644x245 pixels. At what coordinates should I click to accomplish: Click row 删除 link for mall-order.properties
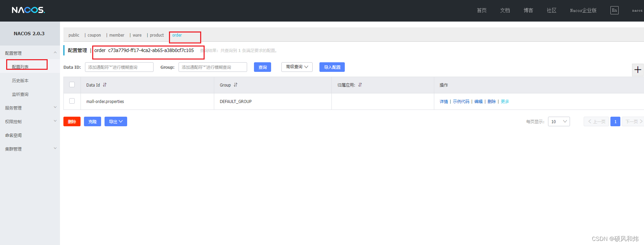point(491,102)
